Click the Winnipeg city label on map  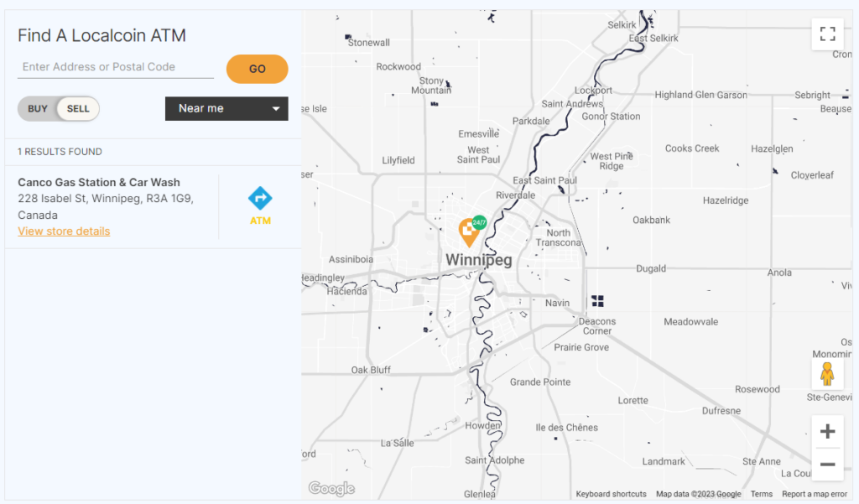pyautogui.click(x=479, y=260)
